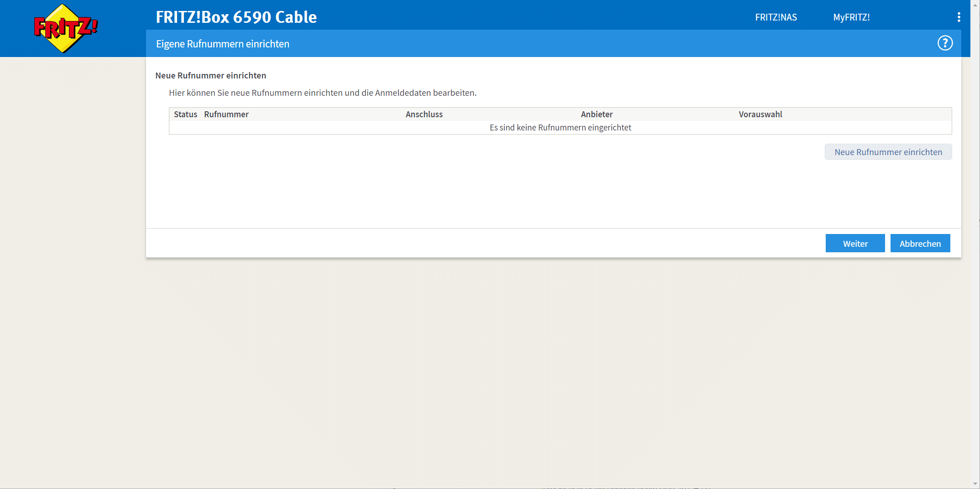Image resolution: width=980 pixels, height=489 pixels.
Task: Click the Weiter button
Action: (x=855, y=244)
